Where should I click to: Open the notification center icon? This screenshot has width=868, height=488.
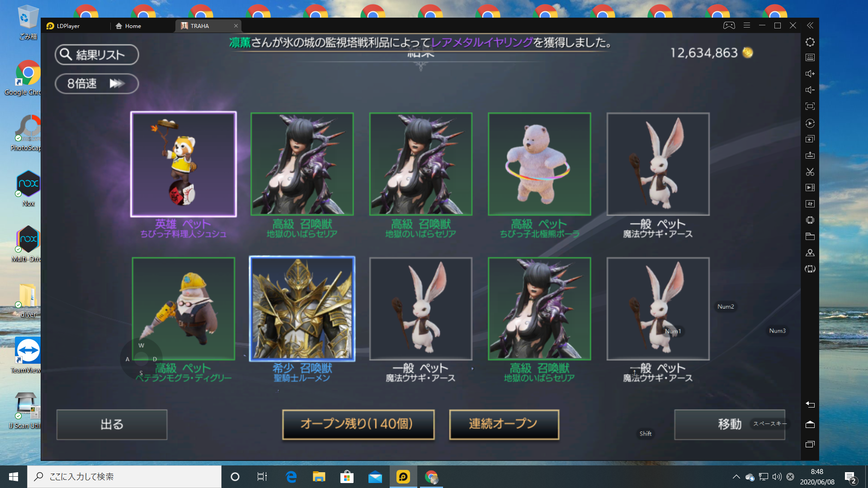[850, 477]
